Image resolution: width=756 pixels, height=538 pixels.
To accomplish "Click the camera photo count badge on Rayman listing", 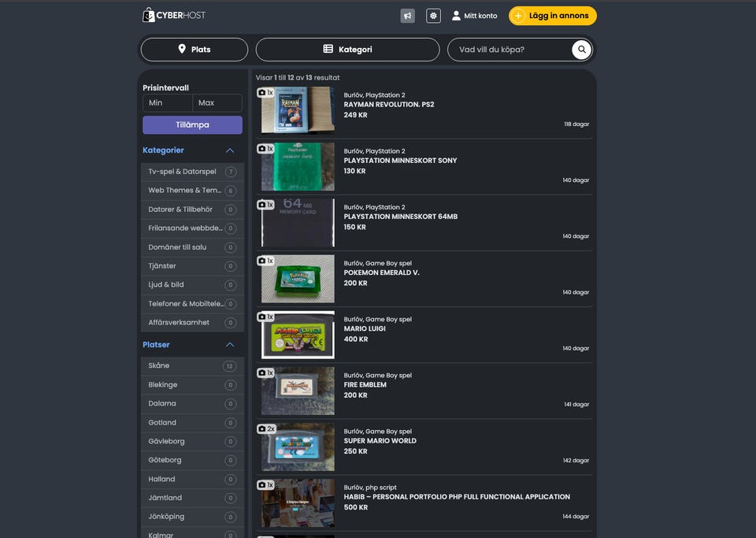I will [x=265, y=92].
